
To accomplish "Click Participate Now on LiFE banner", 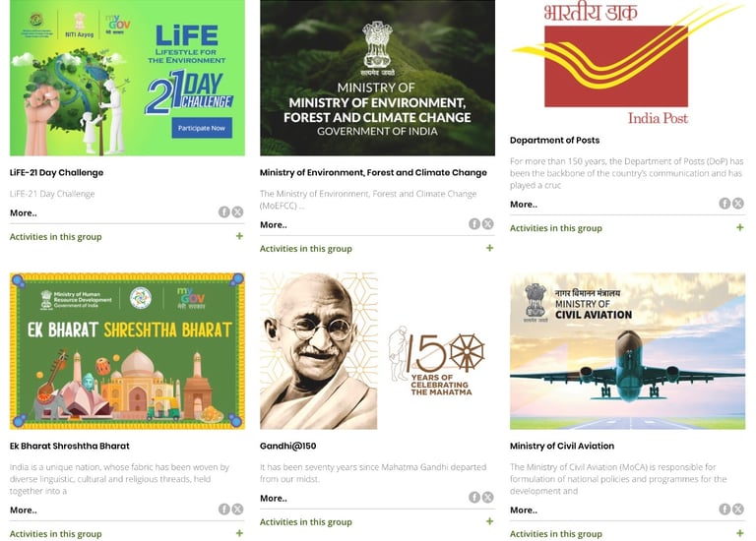I will click(x=202, y=128).
